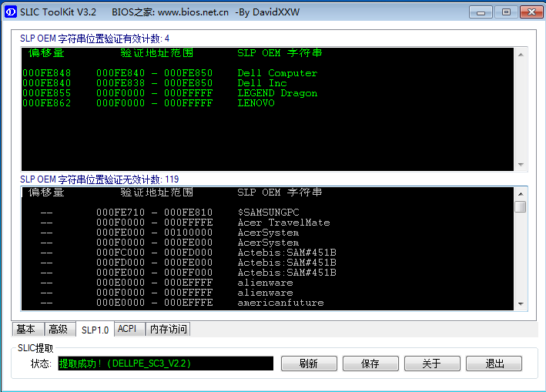Screen dimensions: 546x392
Task: Open the 内存访问 tab
Action: click(167, 329)
